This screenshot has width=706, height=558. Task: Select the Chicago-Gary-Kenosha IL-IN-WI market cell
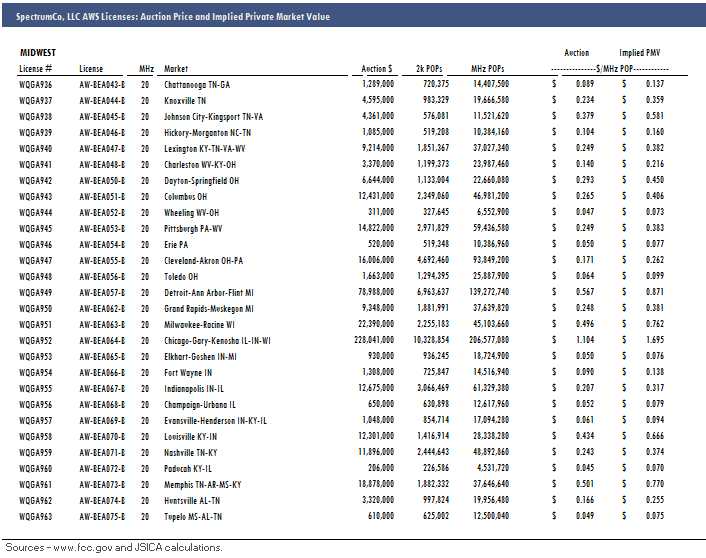tap(218, 340)
